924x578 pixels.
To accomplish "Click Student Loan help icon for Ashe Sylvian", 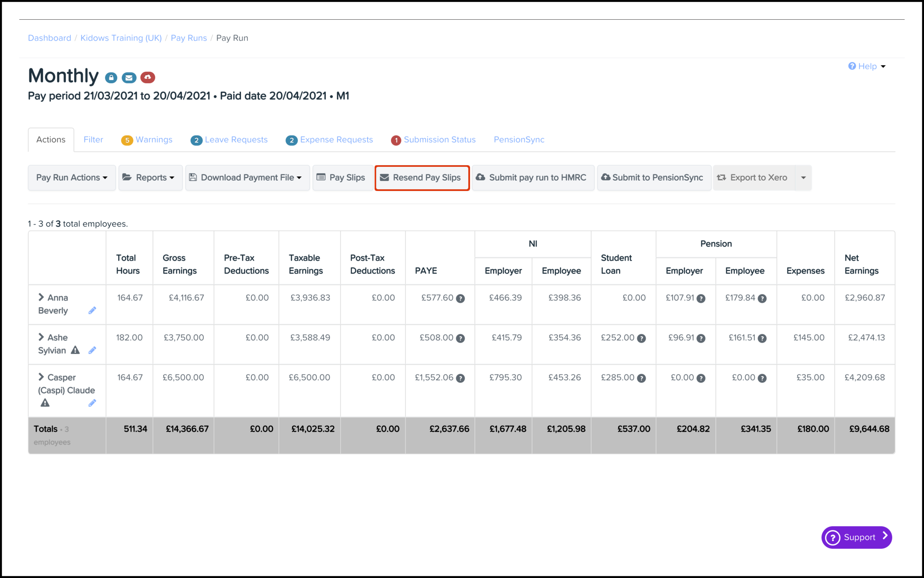I will tap(642, 338).
